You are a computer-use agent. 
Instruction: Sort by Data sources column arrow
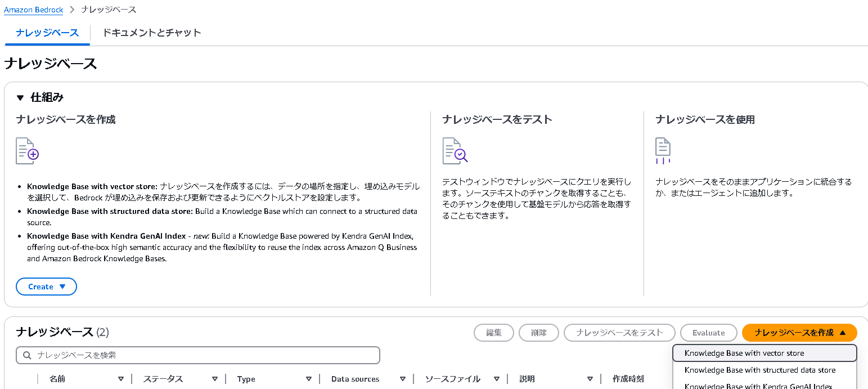tap(403, 379)
